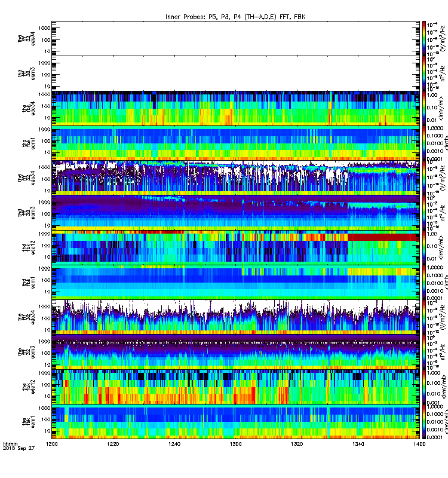
Task: Click the 'tha fff 32 scm3' panel label
Action: (x=26, y=73)
